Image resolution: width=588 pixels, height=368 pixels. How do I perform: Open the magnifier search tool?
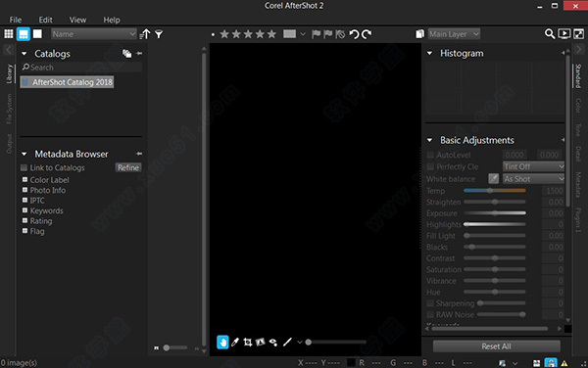[x=550, y=34]
